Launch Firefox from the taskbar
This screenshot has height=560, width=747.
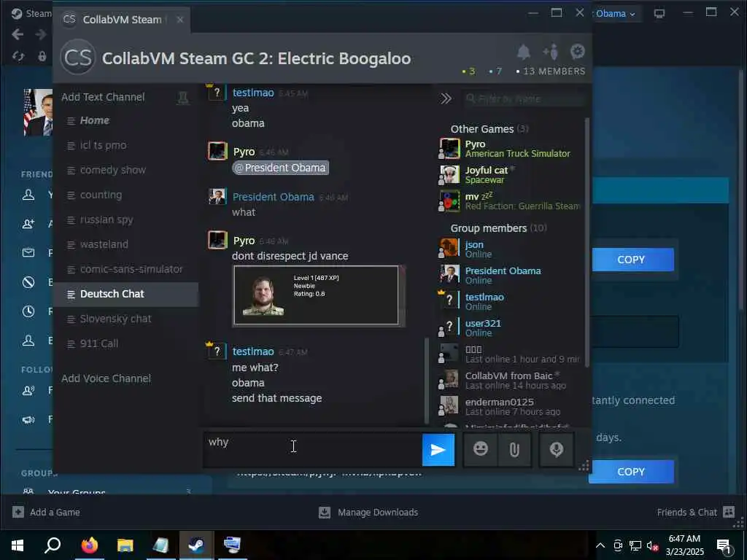[x=89, y=545]
